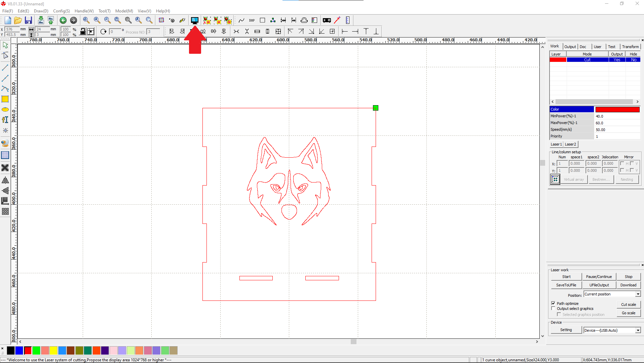
Task: Click the UFileOutput button
Action: [x=599, y=285]
